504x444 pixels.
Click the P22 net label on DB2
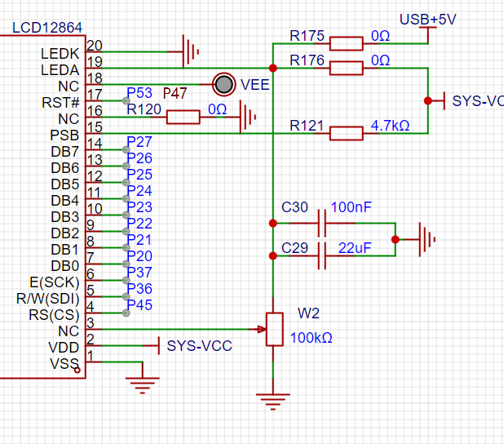[x=139, y=224]
